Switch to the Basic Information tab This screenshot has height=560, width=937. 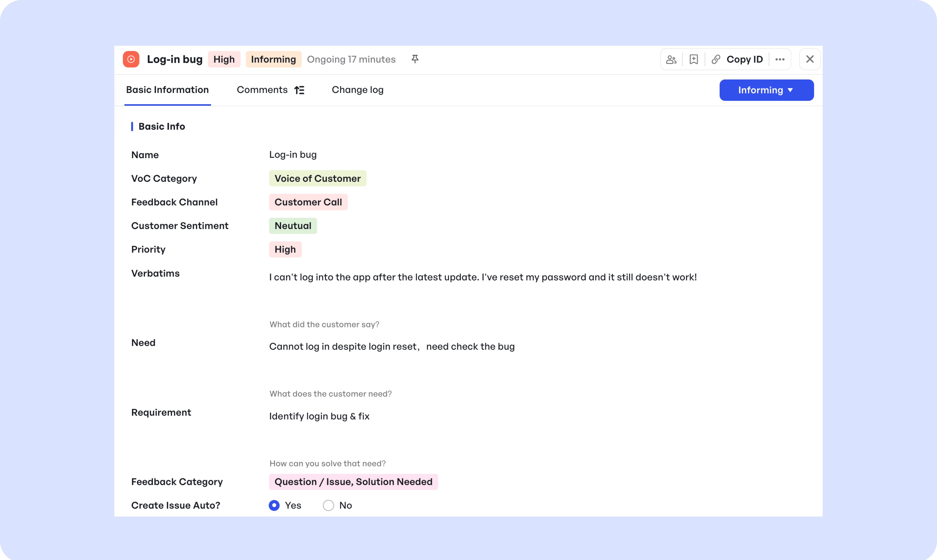(168, 90)
